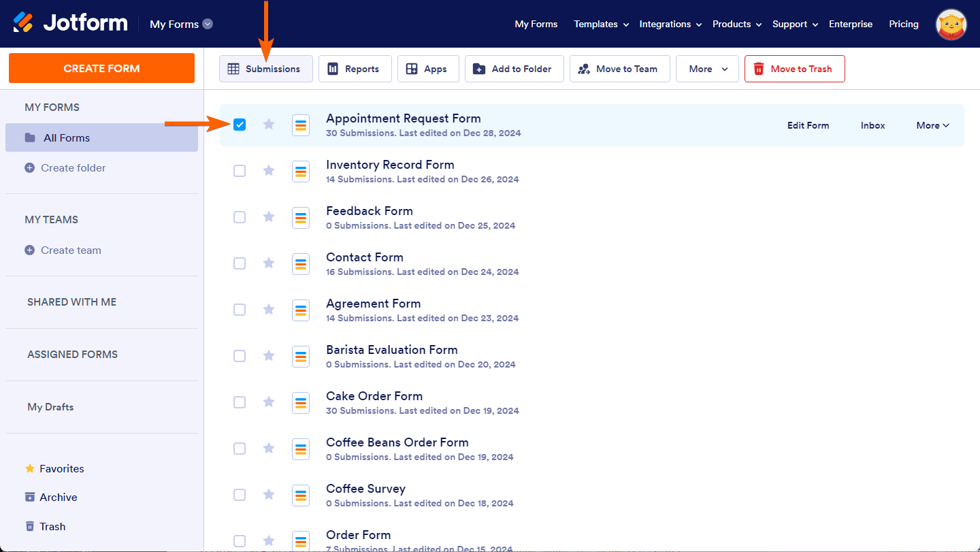Viewport: 980px width, 552px height.
Task: Click Move to Team button
Action: point(620,69)
